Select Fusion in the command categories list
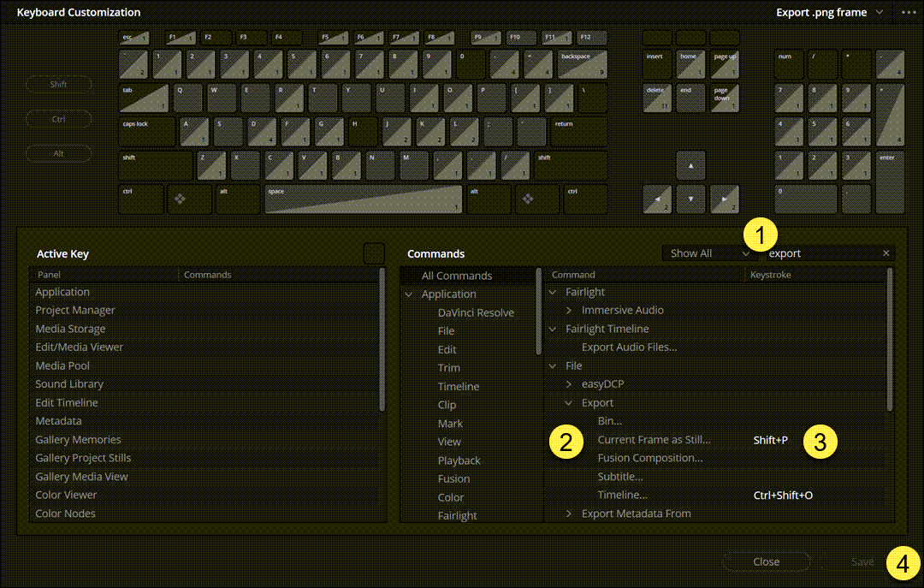This screenshot has height=588, width=924. [x=453, y=478]
